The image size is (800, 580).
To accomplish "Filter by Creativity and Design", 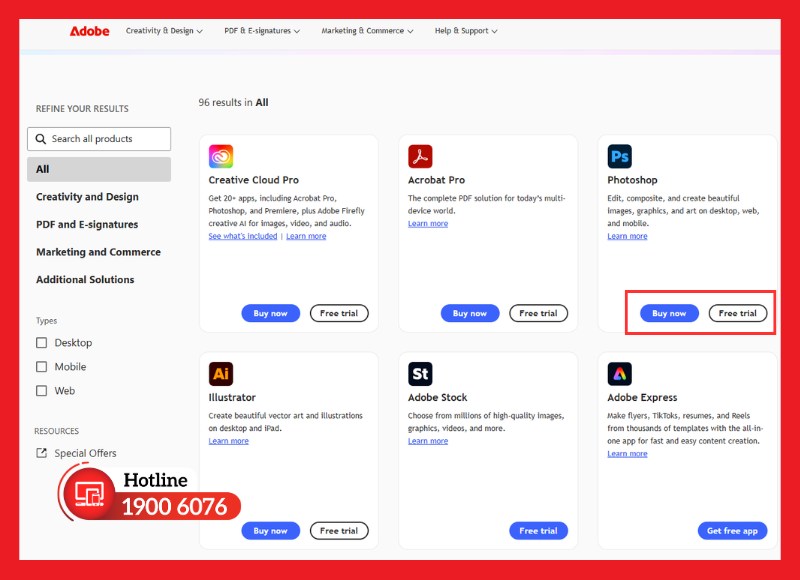I will 87,197.
